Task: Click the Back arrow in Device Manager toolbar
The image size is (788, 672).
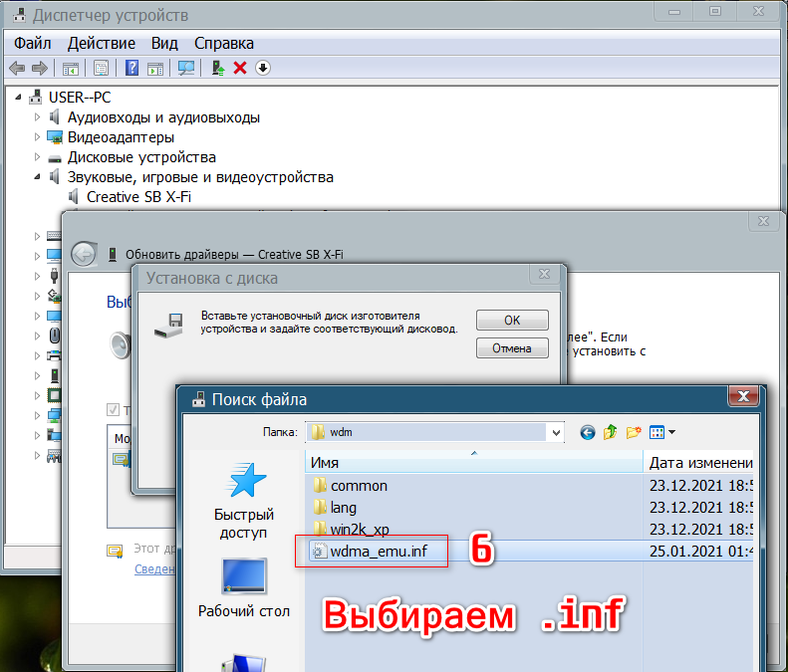Action: (17, 68)
